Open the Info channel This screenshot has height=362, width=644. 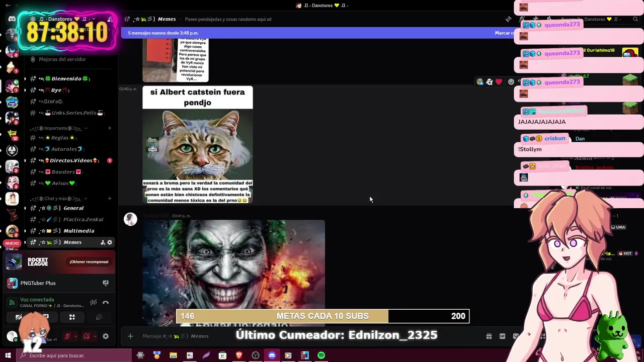coord(70,102)
